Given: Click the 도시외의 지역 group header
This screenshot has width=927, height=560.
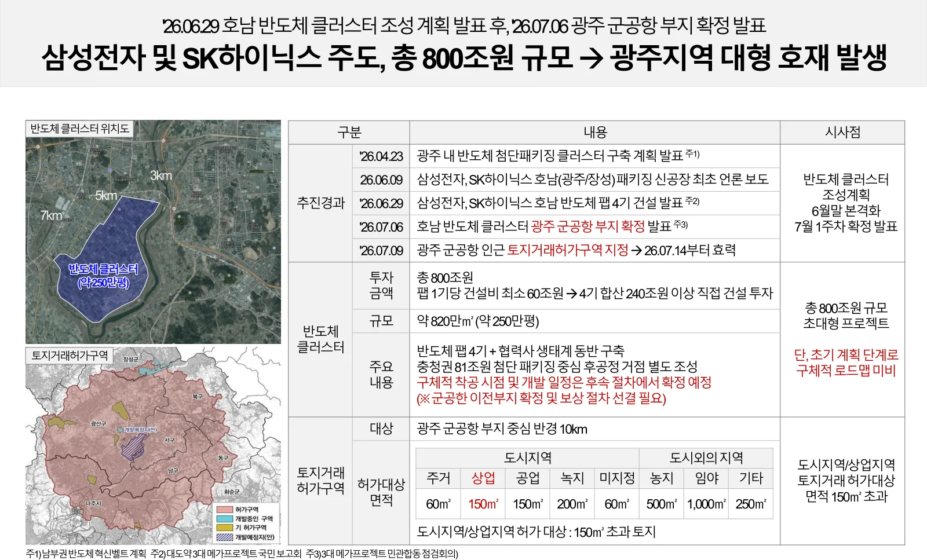Looking at the screenshot, I should click(706, 457).
